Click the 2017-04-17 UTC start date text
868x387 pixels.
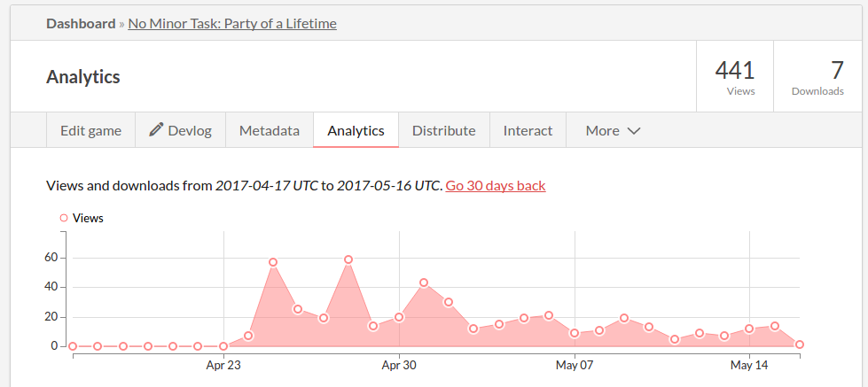click(x=267, y=186)
